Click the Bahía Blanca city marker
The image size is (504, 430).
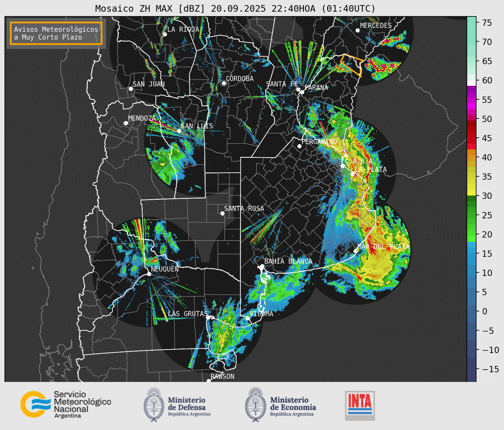tap(262, 266)
